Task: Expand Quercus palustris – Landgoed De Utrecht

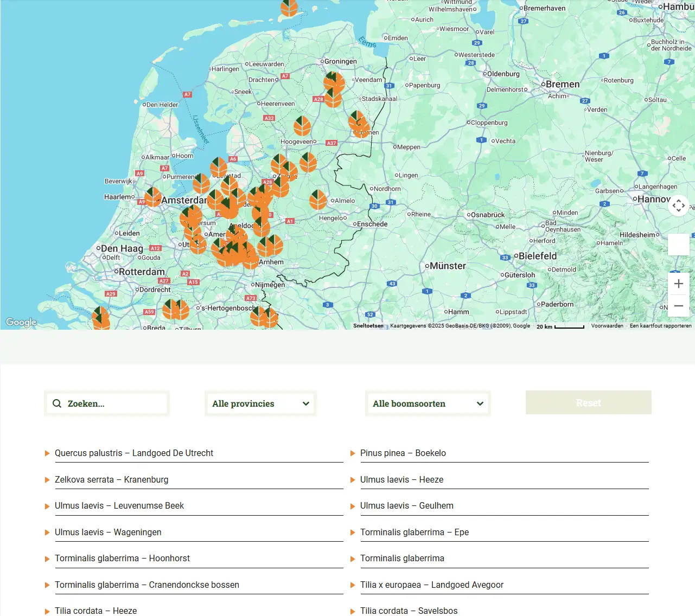Action: point(134,453)
